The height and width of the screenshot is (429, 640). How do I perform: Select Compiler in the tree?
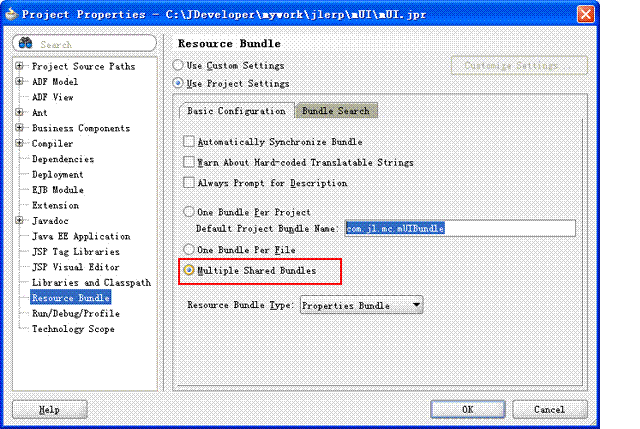52,144
